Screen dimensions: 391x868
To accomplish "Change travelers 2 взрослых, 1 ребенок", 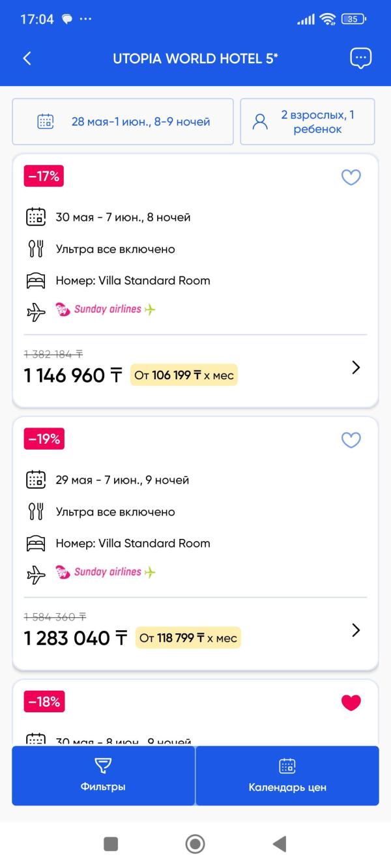I will click(308, 121).
